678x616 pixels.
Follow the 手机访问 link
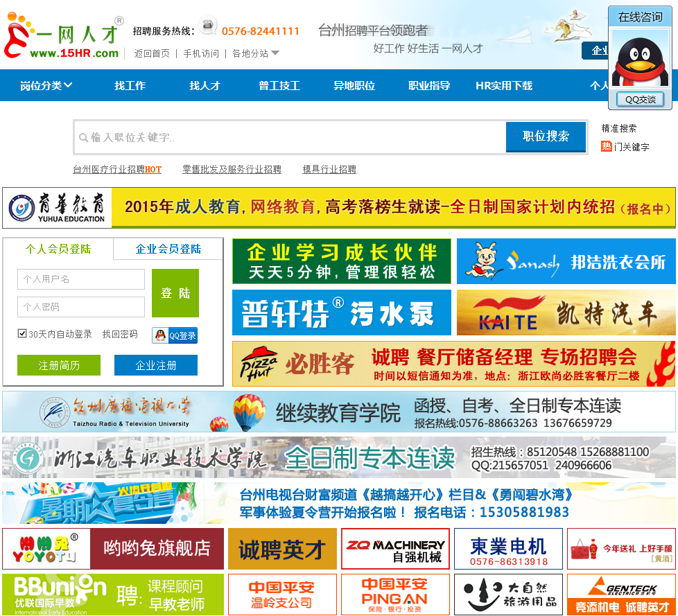click(201, 53)
